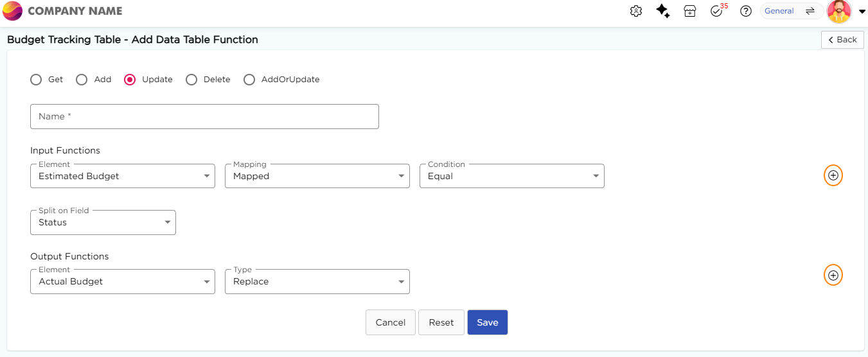Viewport: 868px width, 357px height.
Task: Select the Delete radio button
Action: click(x=191, y=80)
